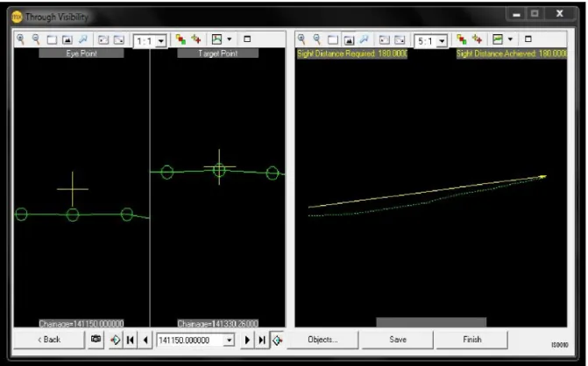This screenshot has height=366, width=588.
Task: Click zoom in icon in right view toolbar
Action: click(x=301, y=39)
